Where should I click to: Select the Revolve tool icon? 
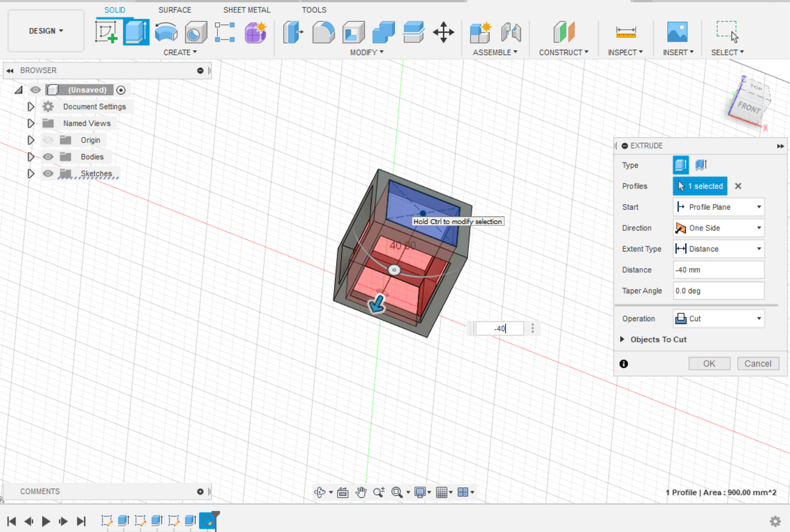tap(166, 32)
